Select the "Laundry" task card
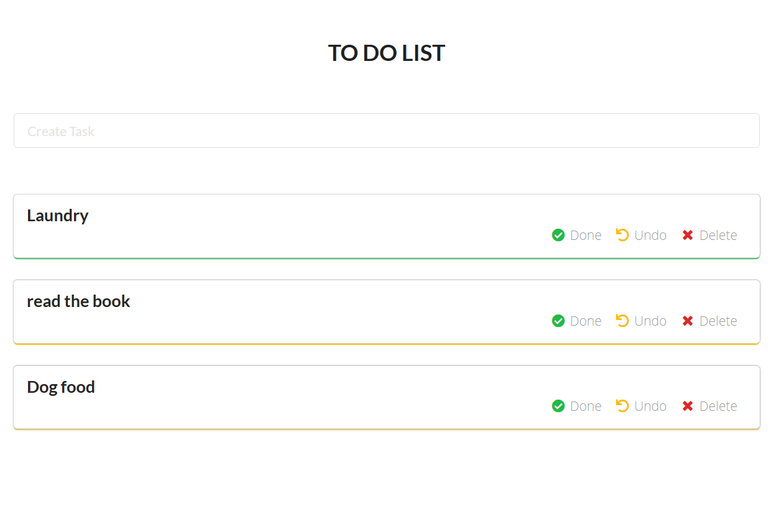Viewport: 779px width, 532px height. point(386,226)
